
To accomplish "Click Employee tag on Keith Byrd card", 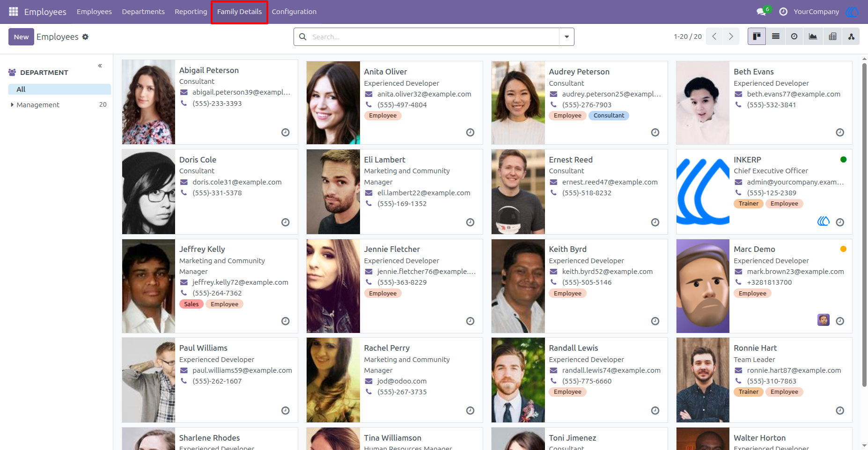I will tap(567, 294).
